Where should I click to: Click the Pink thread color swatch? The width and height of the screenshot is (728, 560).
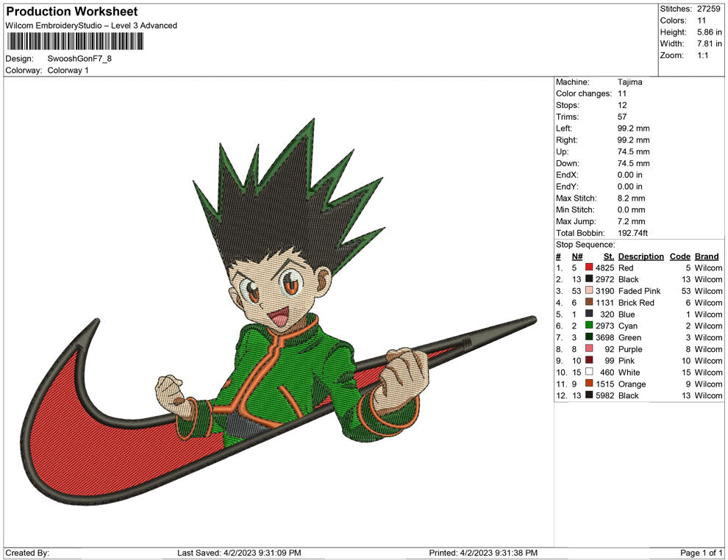point(589,360)
